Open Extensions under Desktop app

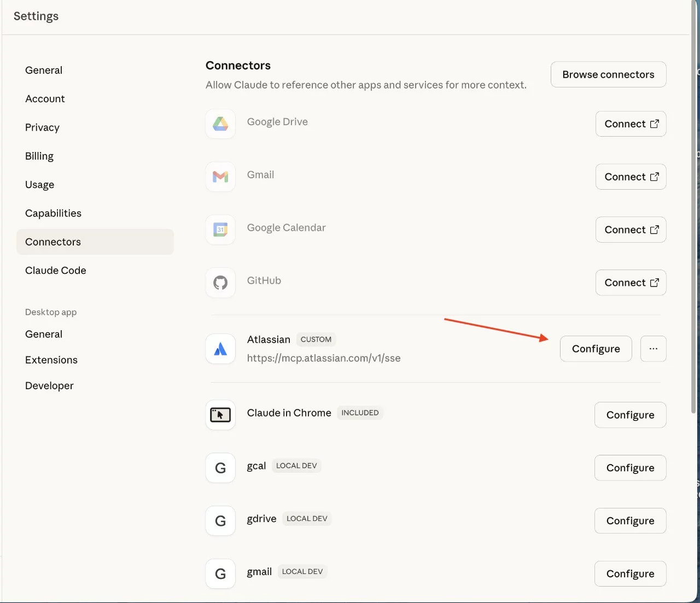click(x=51, y=360)
